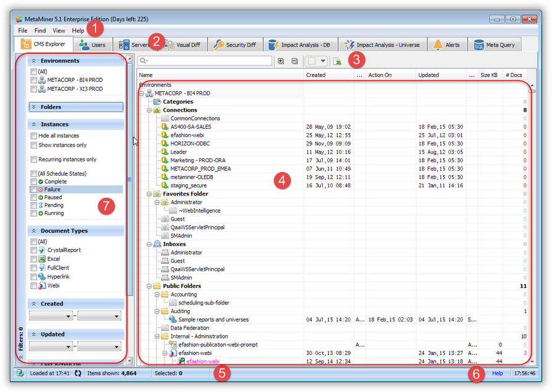Tick the Failure schedule state checkbox
Image resolution: width=552 pixels, height=392 pixels.
[x=34, y=189]
